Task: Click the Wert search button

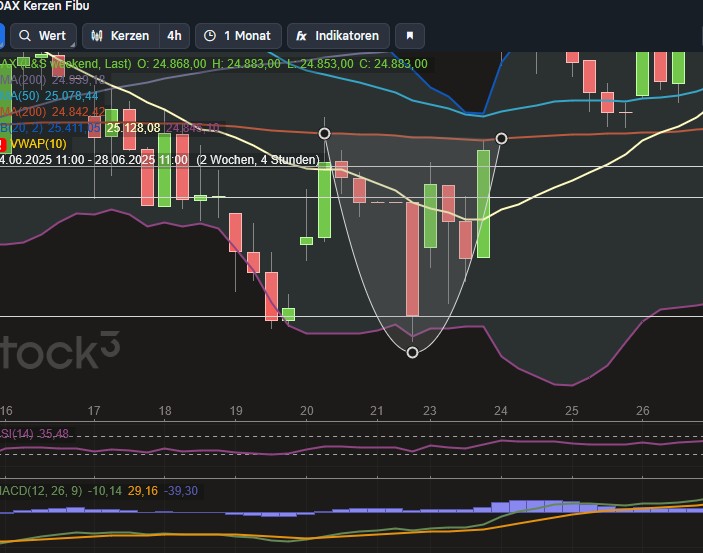Action: (42, 36)
